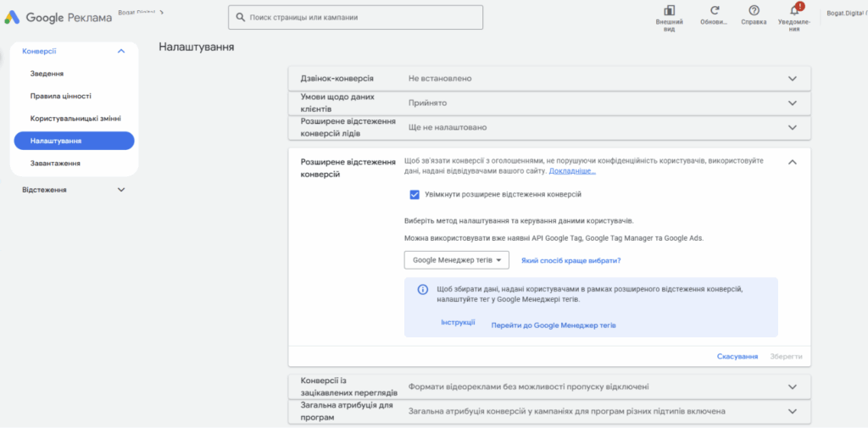Expand Умови щодо даних клієнтів row

tap(793, 103)
